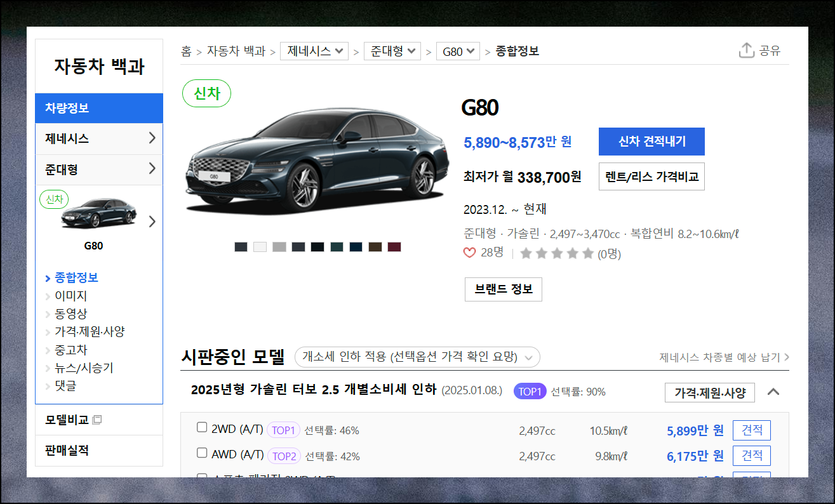This screenshot has height=504, width=835.
Task: Click the 최저가 월 338,700원 text
Action: 523,176
